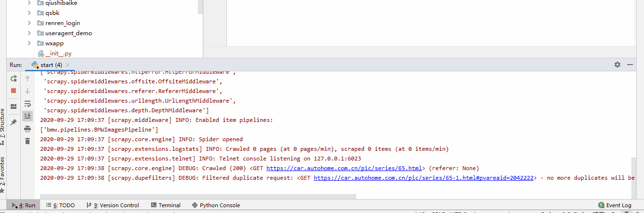644x213 pixels.
Task: Toggle scroll to end of output
Action: 28,116
